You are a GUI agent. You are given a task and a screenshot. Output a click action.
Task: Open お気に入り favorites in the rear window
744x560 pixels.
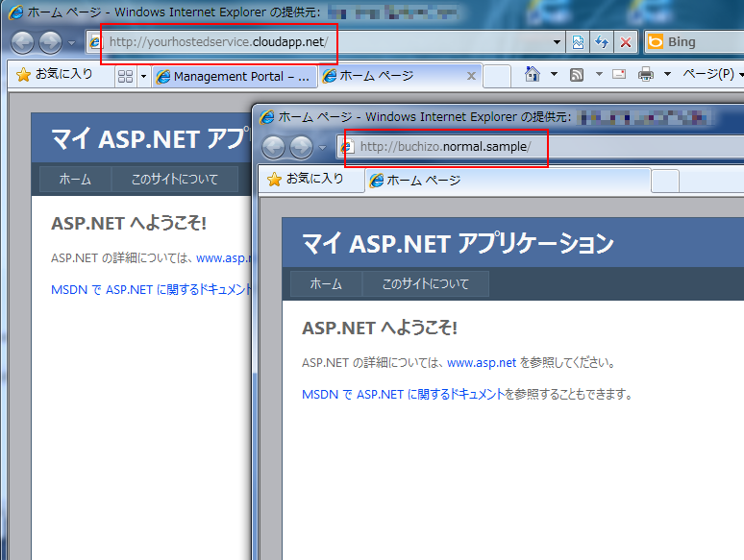54,75
